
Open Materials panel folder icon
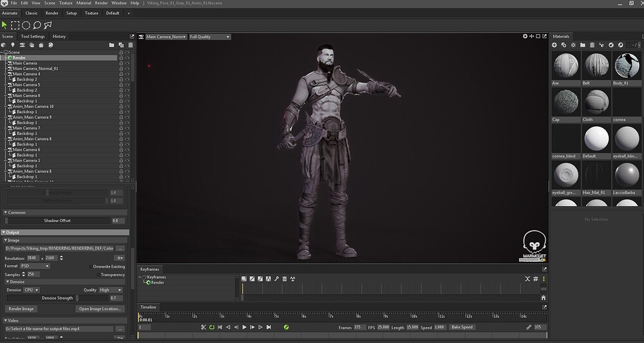coord(583,45)
